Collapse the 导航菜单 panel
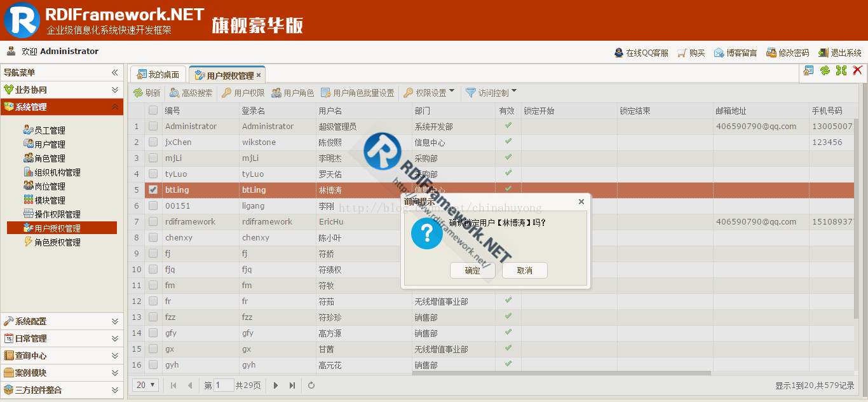 click(x=115, y=73)
